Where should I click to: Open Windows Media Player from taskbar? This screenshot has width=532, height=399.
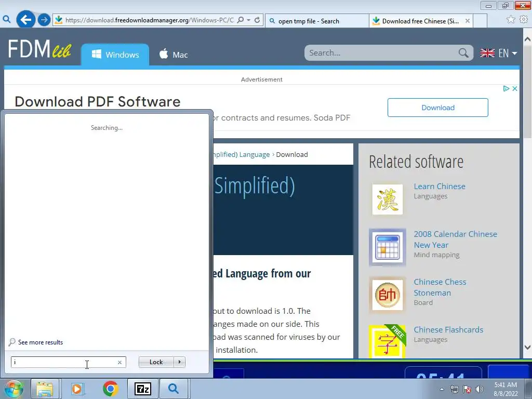77,389
